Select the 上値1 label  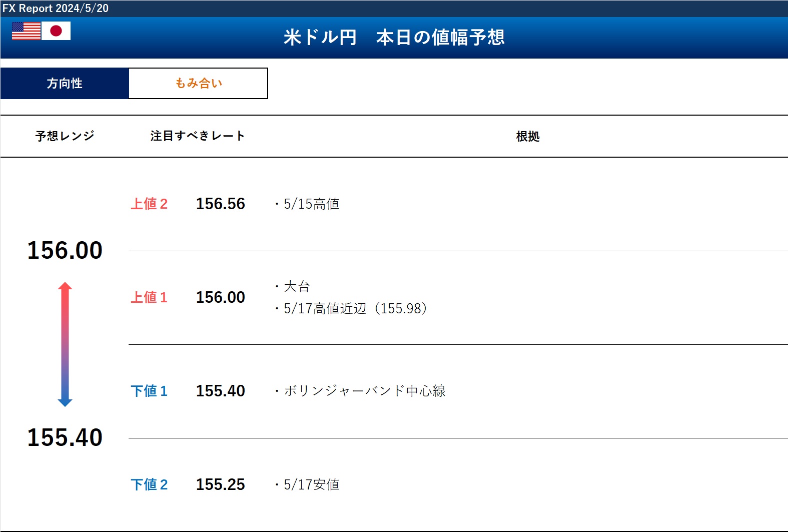[x=149, y=298]
